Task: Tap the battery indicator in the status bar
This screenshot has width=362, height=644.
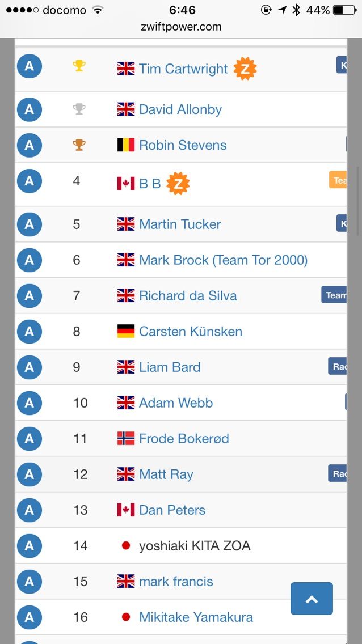Action: pyautogui.click(x=344, y=10)
